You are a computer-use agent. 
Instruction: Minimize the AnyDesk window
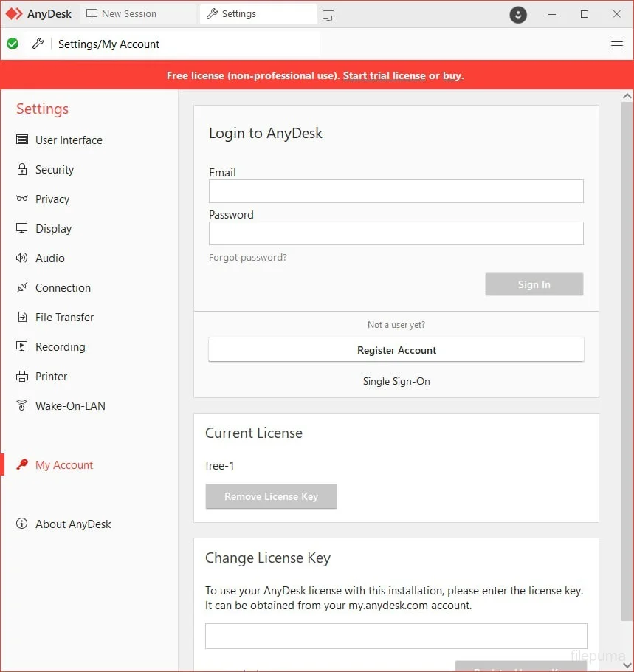pyautogui.click(x=552, y=14)
